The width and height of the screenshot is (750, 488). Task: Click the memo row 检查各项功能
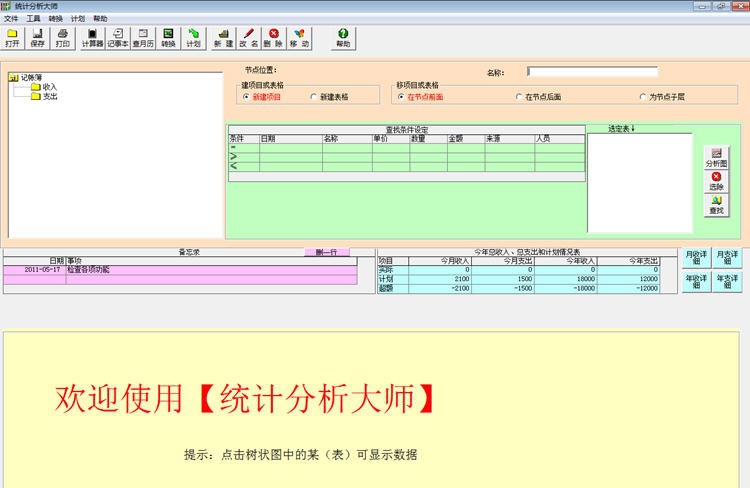(211, 270)
